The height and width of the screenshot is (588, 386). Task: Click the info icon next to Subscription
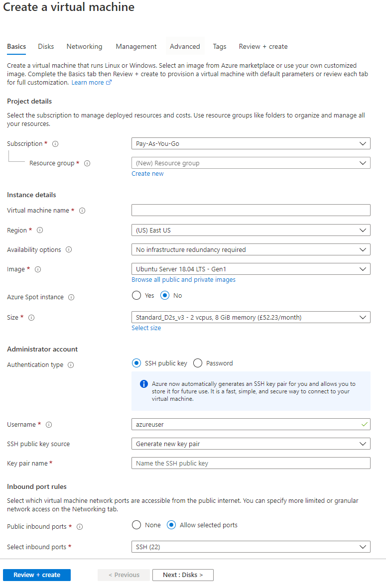[55, 144]
